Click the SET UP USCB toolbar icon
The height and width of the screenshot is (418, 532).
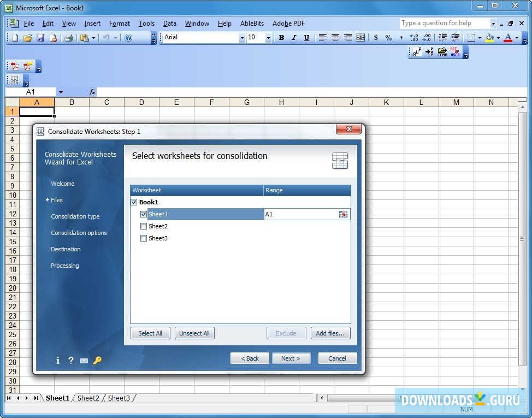pos(455,52)
